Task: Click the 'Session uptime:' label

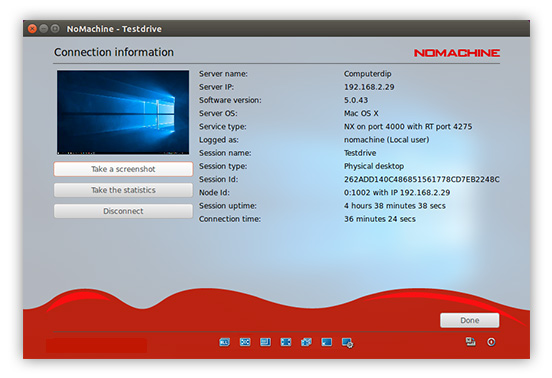Action: click(x=228, y=206)
